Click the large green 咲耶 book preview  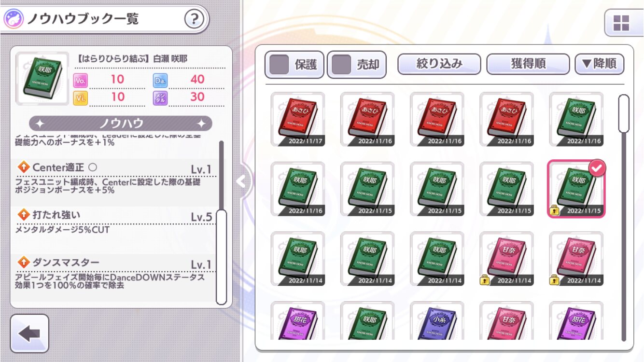pyautogui.click(x=42, y=79)
